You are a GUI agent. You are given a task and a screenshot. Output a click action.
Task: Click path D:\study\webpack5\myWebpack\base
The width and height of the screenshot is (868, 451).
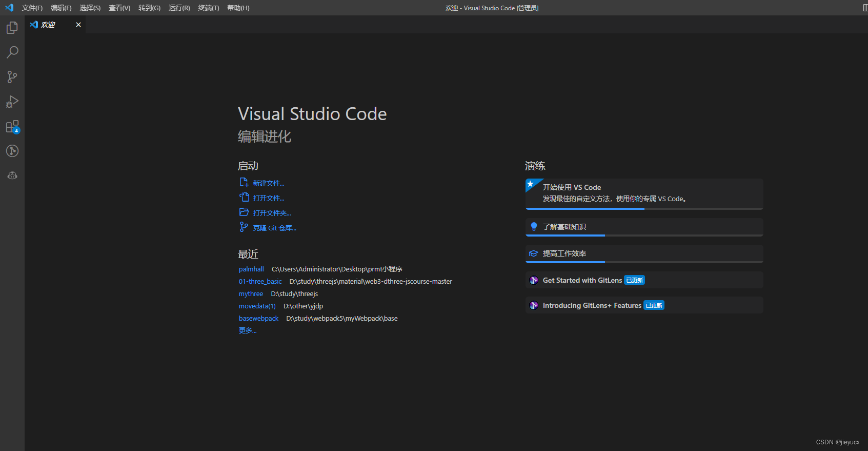[342, 318]
